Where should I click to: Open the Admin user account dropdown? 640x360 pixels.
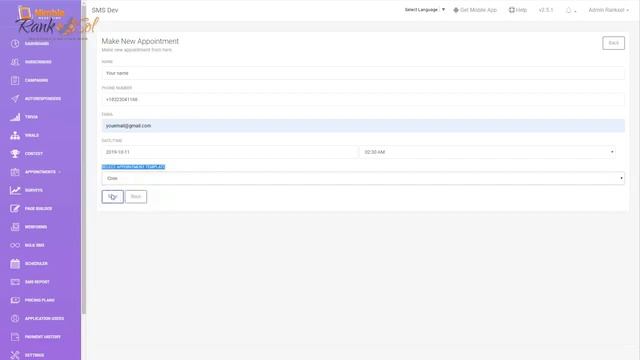608,10
